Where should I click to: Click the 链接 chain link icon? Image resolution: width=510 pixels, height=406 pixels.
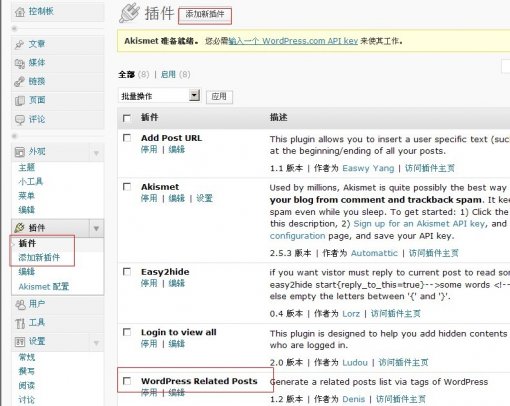point(19,82)
